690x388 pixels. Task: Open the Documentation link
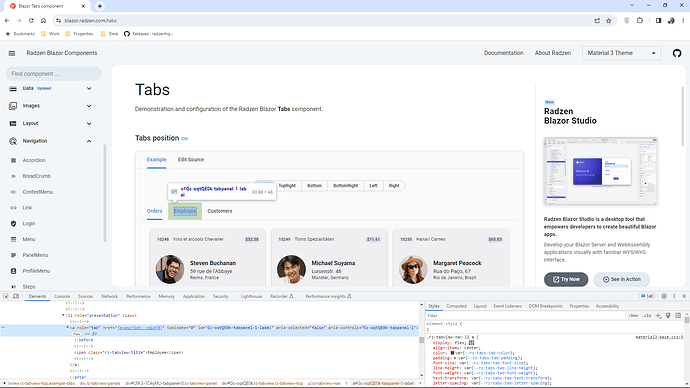[x=504, y=53]
